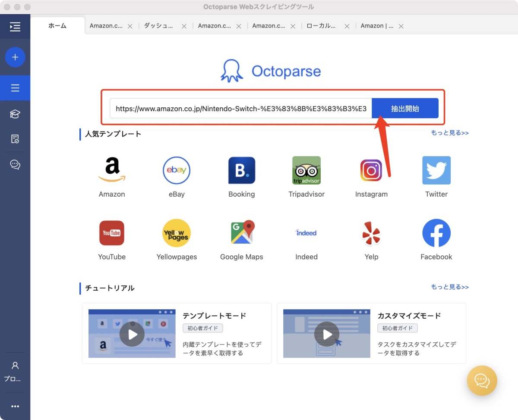Open the カスタマイズモード tutorial title
Viewport: 518px width, 420px height.
tap(409, 316)
